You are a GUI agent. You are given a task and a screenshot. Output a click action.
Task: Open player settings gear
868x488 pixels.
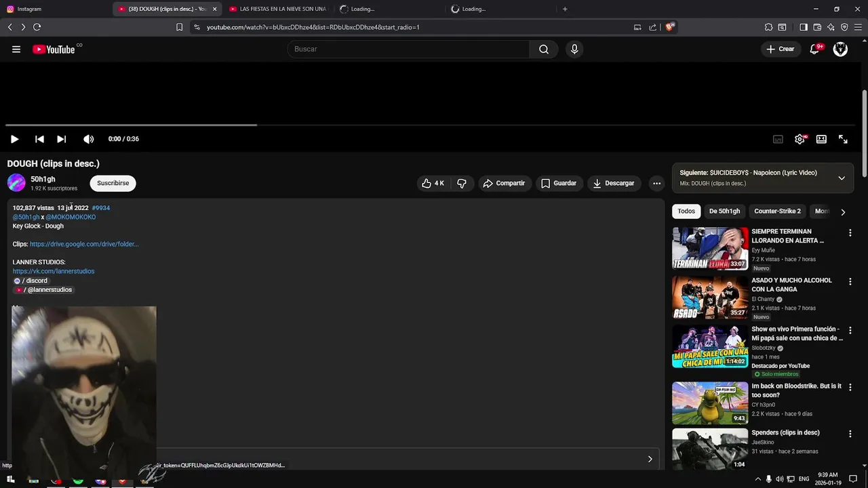click(800, 139)
